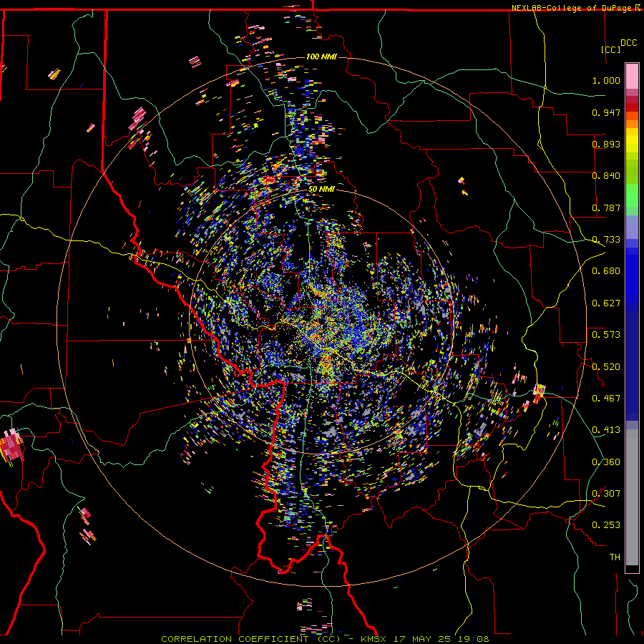Click the 0.840 scale value
This screenshot has width=644, height=644.
(606, 176)
